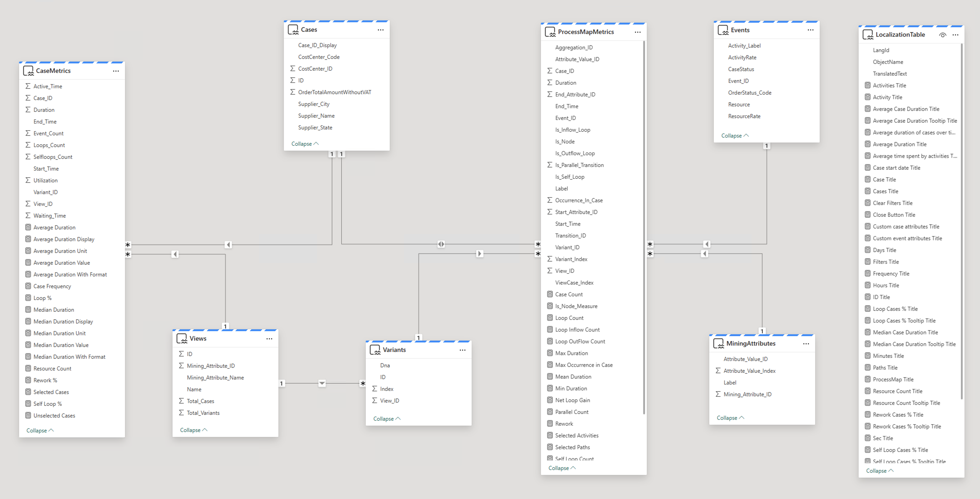Open the ProcessMapMetrics table ellipsis menu
The image size is (980, 499).
(x=638, y=32)
